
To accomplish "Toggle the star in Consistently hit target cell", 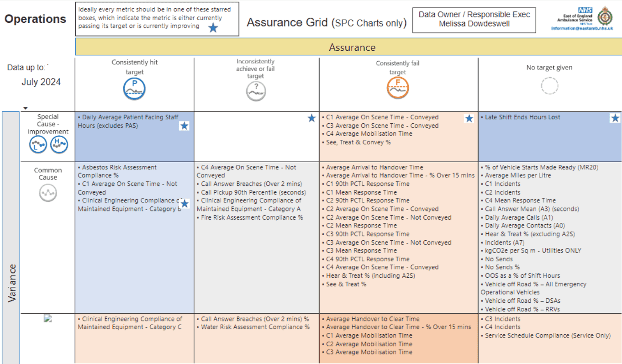I will [184, 126].
